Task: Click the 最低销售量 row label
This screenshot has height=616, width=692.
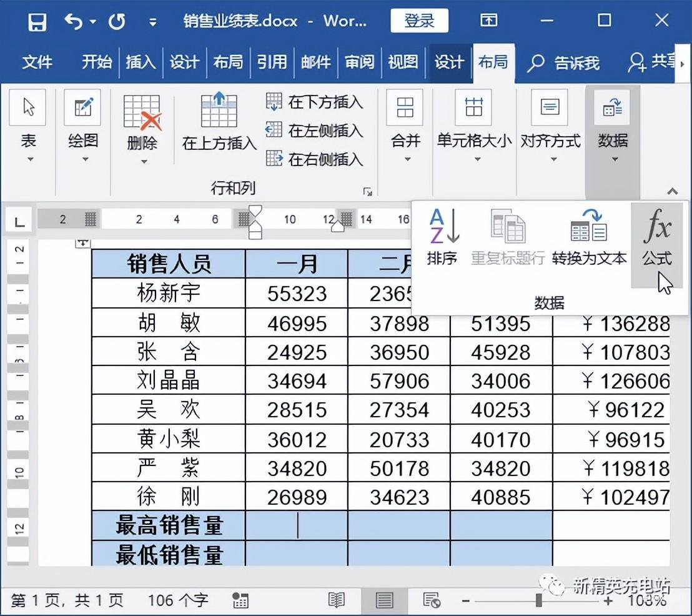Action: pyautogui.click(x=169, y=554)
